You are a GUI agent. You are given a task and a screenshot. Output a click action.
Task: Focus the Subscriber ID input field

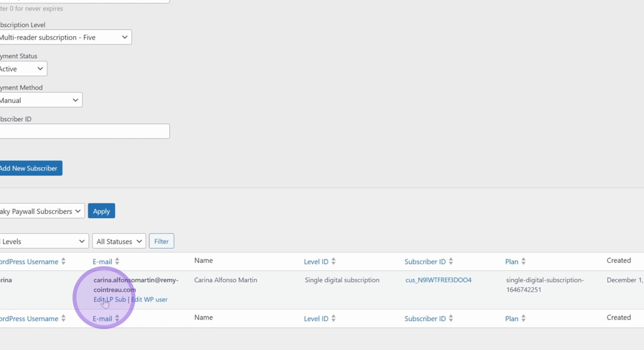[85, 131]
